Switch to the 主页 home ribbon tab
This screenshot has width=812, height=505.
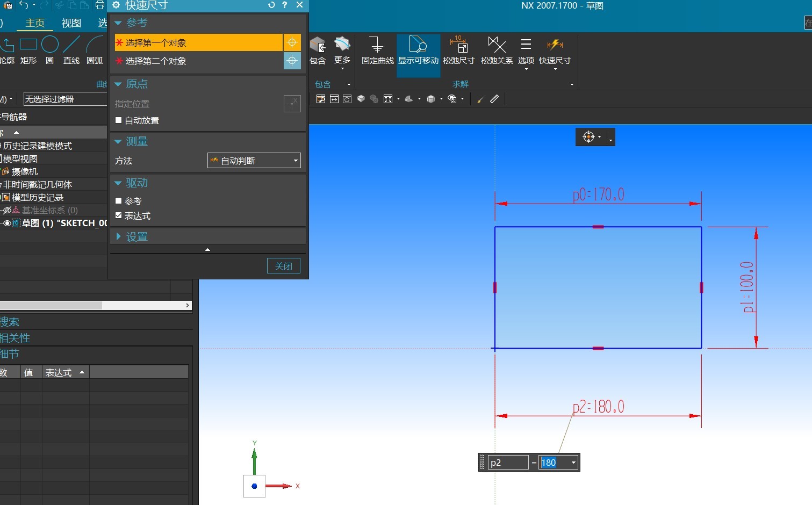pos(35,23)
